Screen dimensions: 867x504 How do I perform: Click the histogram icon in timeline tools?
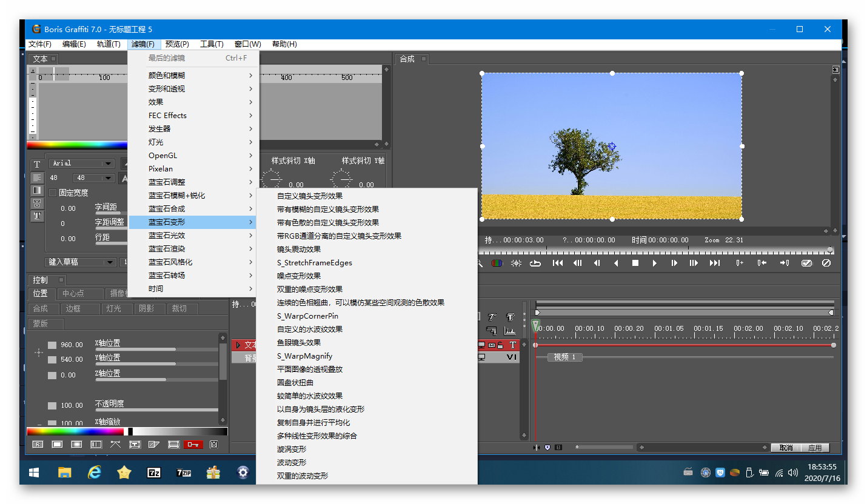click(510, 331)
